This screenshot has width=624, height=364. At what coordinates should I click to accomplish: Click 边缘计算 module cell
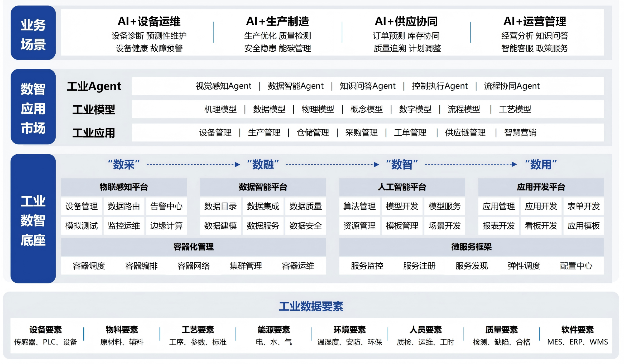coord(166,226)
